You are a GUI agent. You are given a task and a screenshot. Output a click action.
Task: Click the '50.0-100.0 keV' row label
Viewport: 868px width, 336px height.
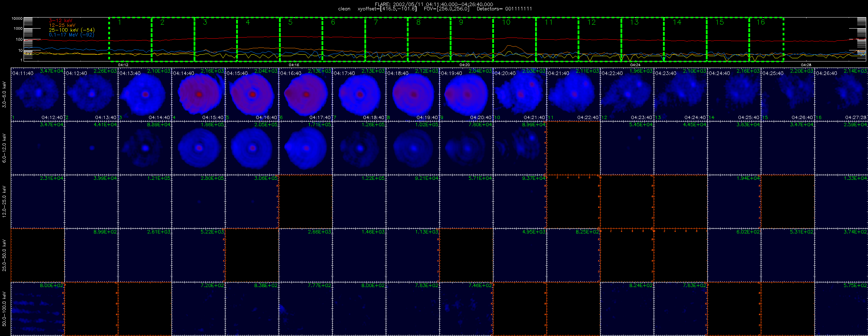coord(4,309)
